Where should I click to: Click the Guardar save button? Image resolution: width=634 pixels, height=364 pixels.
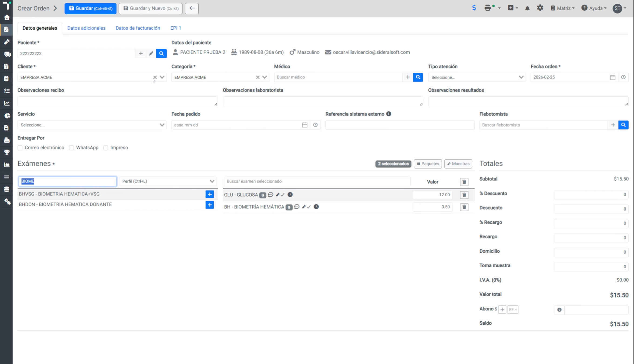point(90,8)
